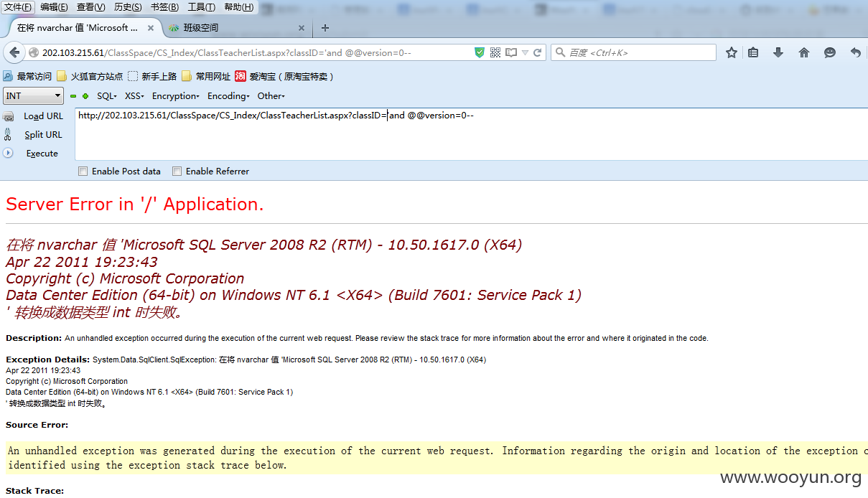Image resolution: width=868 pixels, height=498 pixels.
Task: Open the 新手上路 bookmark
Action: [x=152, y=76]
